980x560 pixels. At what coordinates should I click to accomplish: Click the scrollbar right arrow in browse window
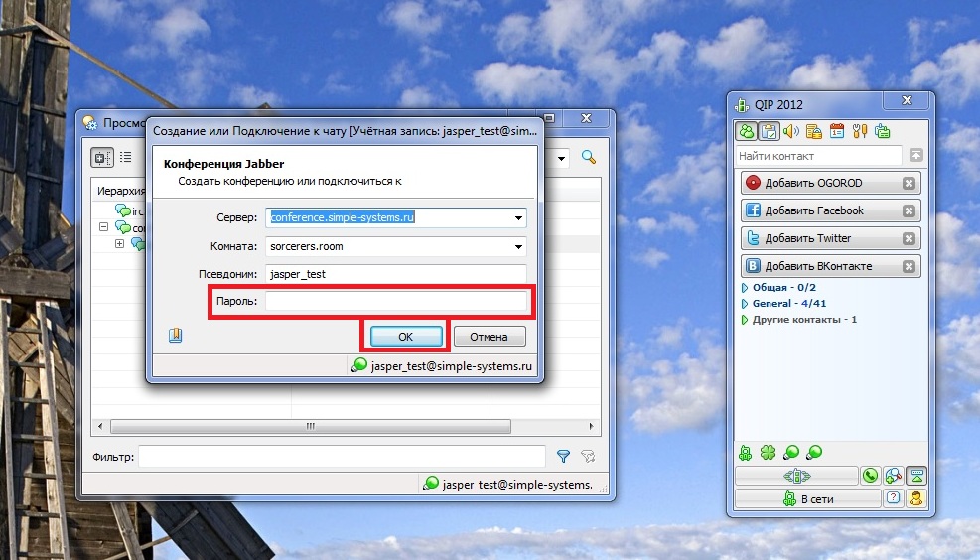tap(591, 426)
